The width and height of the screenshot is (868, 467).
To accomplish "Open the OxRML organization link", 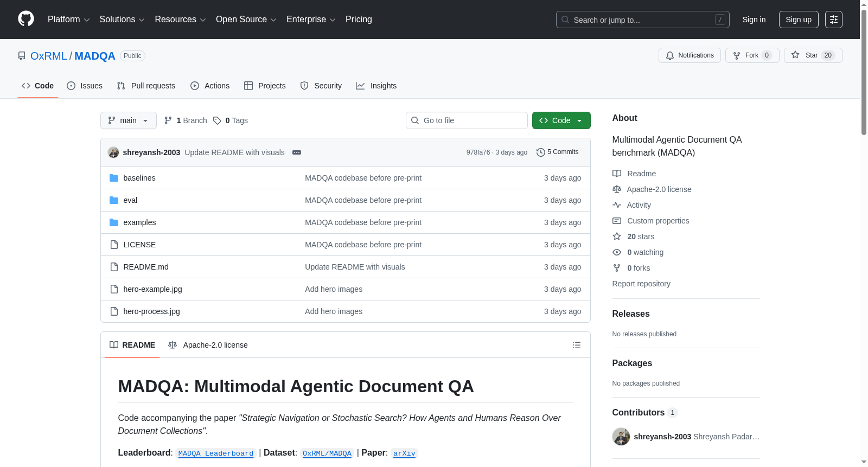I will [49, 56].
